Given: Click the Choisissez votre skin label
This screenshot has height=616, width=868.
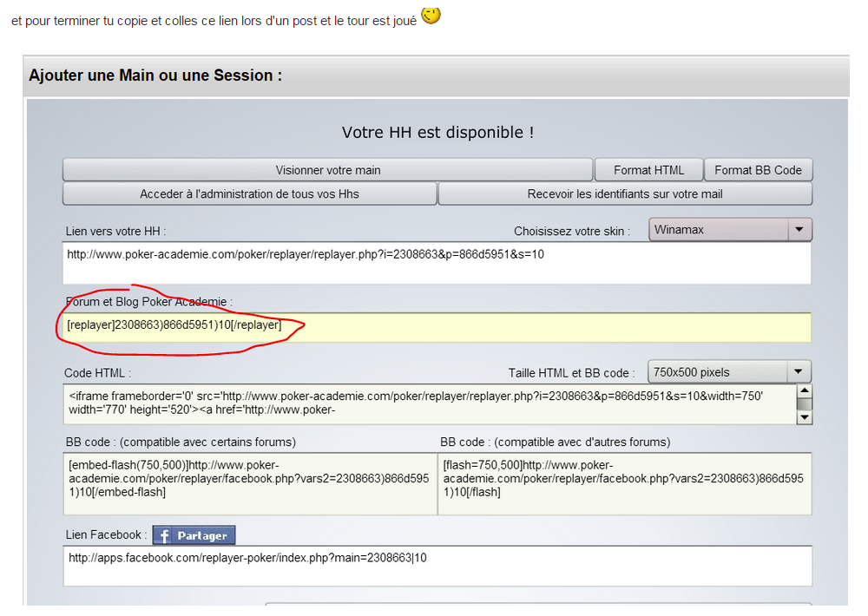Looking at the screenshot, I should [572, 232].
